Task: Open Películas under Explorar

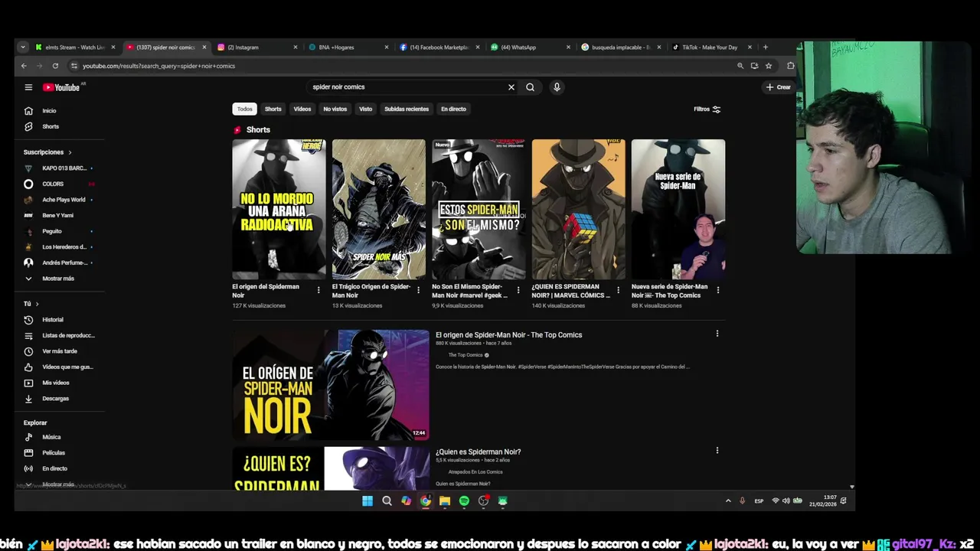Action: coord(54,453)
